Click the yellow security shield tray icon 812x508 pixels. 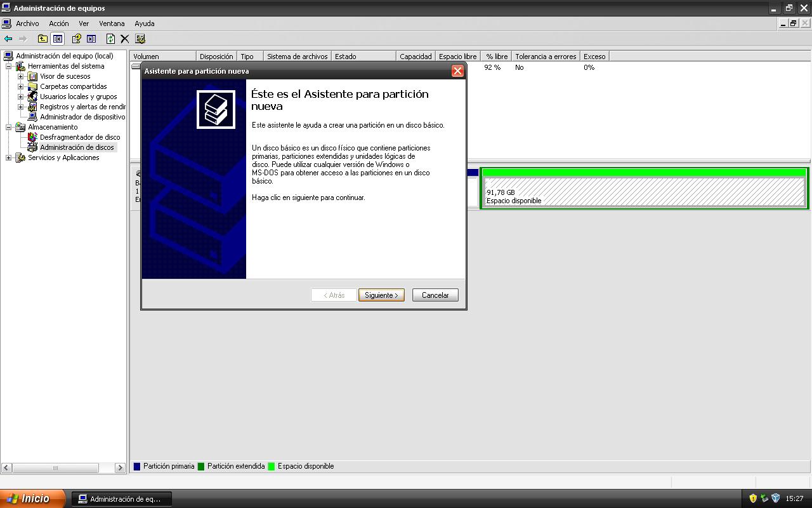[x=753, y=498]
